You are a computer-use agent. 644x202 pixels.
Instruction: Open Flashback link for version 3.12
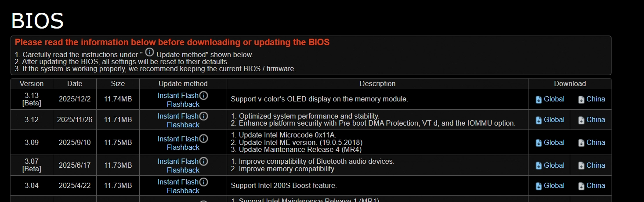(x=183, y=125)
